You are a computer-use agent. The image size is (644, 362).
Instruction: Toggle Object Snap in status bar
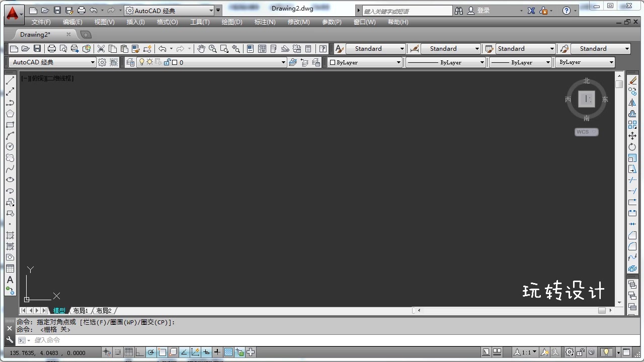tap(162, 352)
